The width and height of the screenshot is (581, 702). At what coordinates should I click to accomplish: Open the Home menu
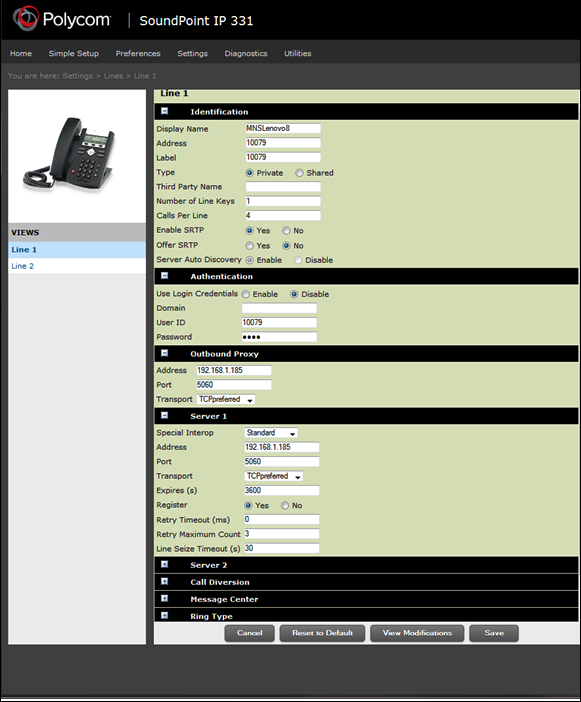coord(21,53)
